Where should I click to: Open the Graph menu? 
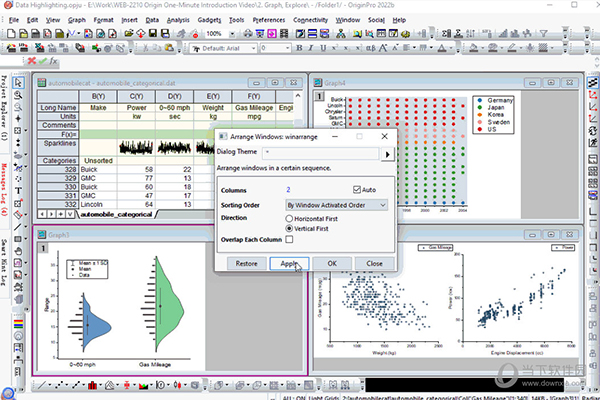[77, 20]
